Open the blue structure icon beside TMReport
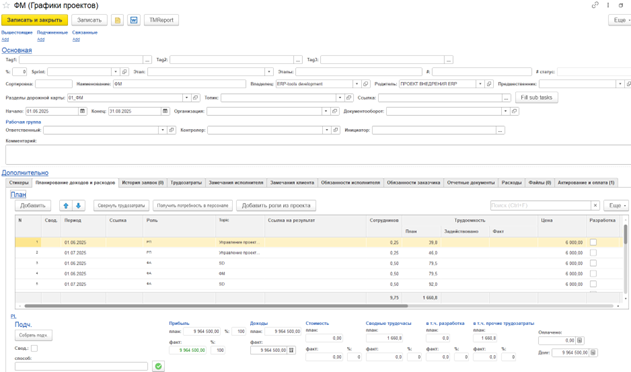631x372 pixels. (x=134, y=20)
